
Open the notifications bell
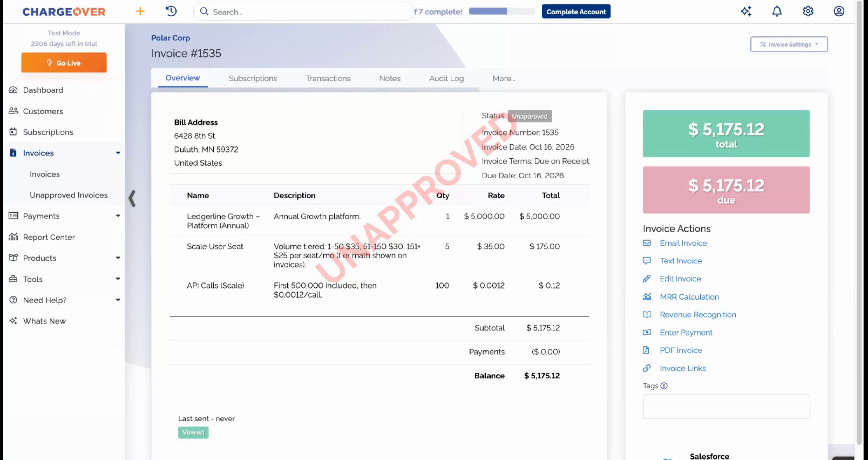point(777,11)
